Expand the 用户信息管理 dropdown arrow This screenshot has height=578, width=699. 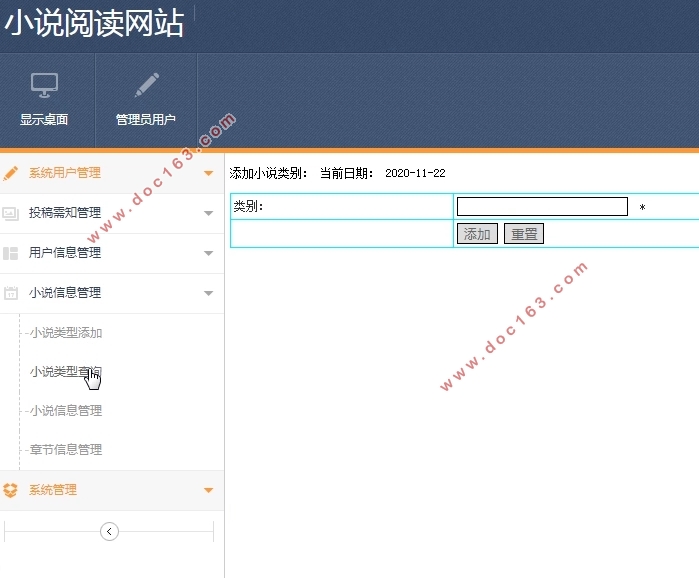point(208,253)
